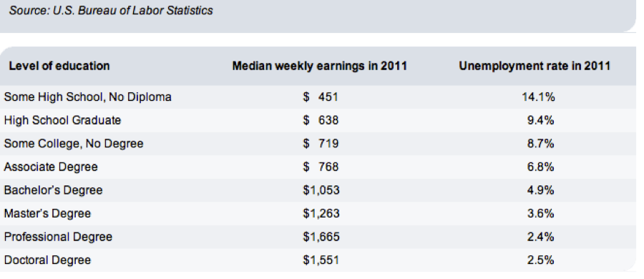Click the 'Median weekly earnings in 2011' header
The height and width of the screenshot is (279, 644).
pyautogui.click(x=320, y=66)
